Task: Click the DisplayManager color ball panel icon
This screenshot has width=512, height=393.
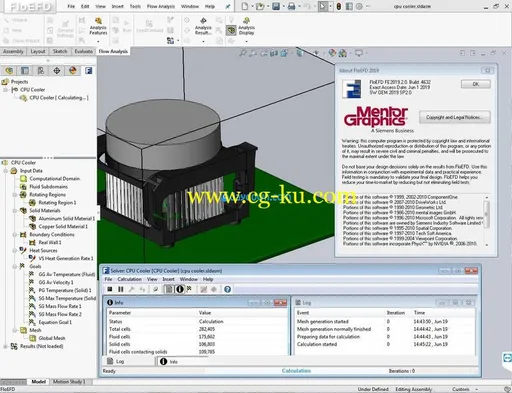Action: pyautogui.click(x=73, y=70)
